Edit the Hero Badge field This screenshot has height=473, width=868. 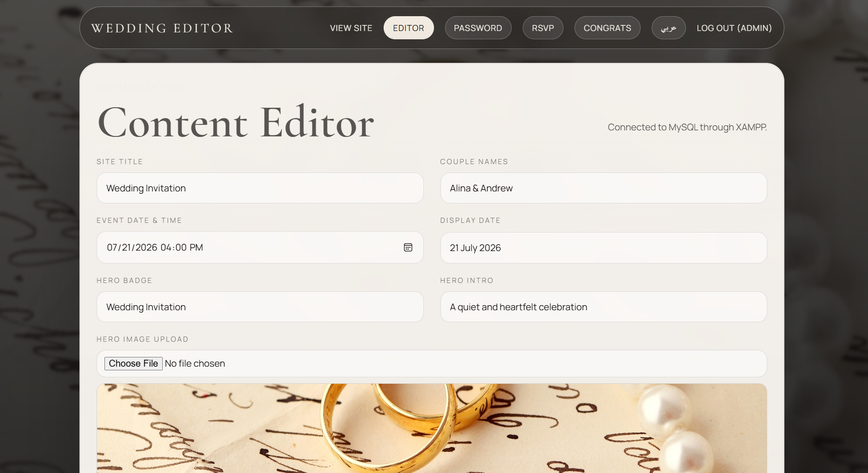[x=260, y=307]
